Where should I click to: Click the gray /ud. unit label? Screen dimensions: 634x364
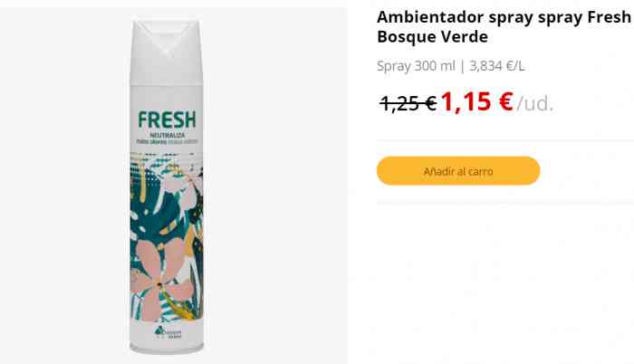point(534,104)
